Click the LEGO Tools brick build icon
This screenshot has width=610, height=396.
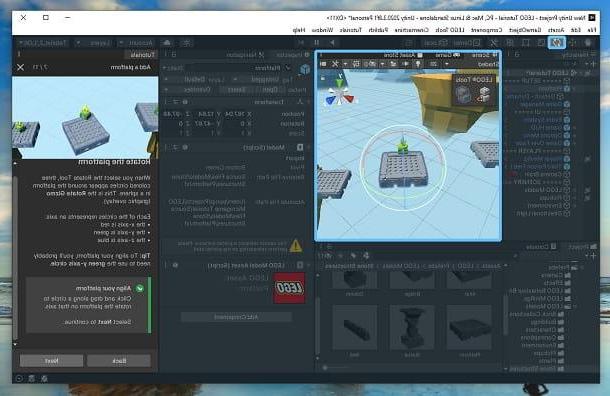click(x=484, y=94)
